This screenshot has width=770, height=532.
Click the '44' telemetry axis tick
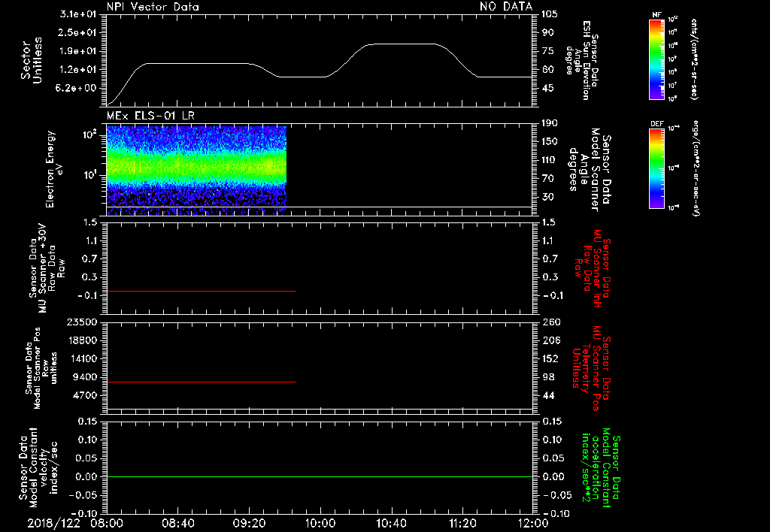(x=548, y=395)
